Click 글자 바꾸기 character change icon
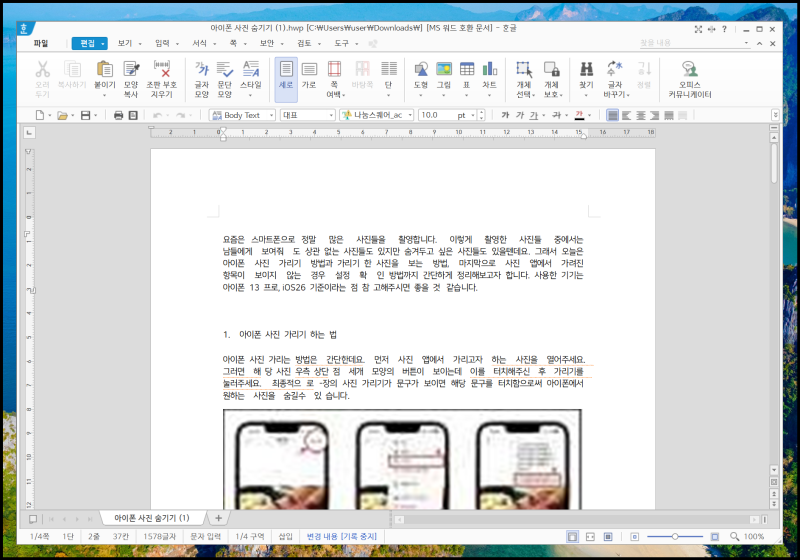The height and width of the screenshot is (560, 800). (x=615, y=69)
